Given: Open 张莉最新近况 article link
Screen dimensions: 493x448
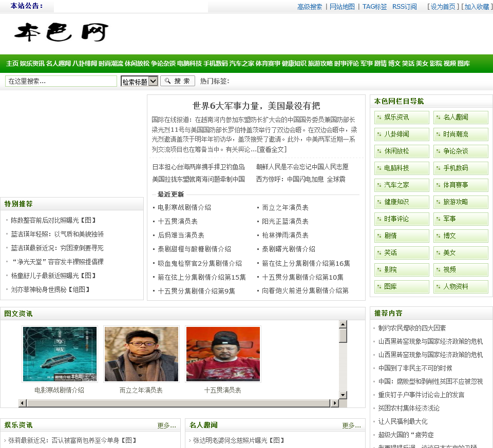Looking at the screenshot, I should (x=72, y=440).
